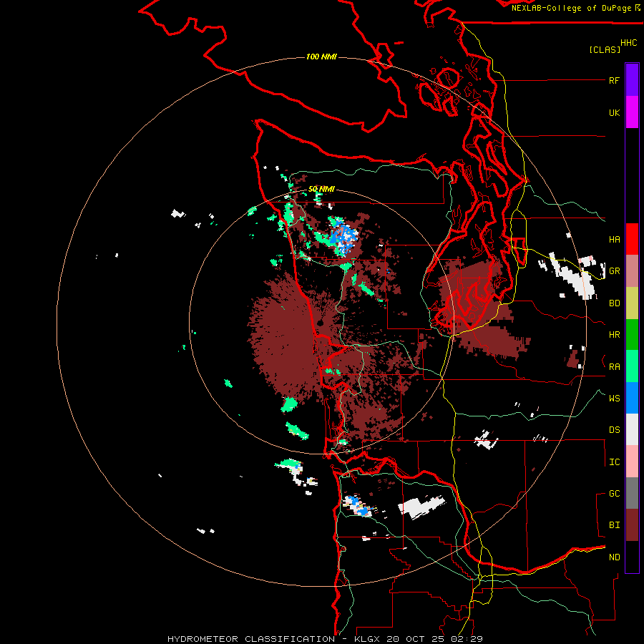
Task: Click the GR pinkish legend swatch
Action: pyautogui.click(x=632, y=271)
